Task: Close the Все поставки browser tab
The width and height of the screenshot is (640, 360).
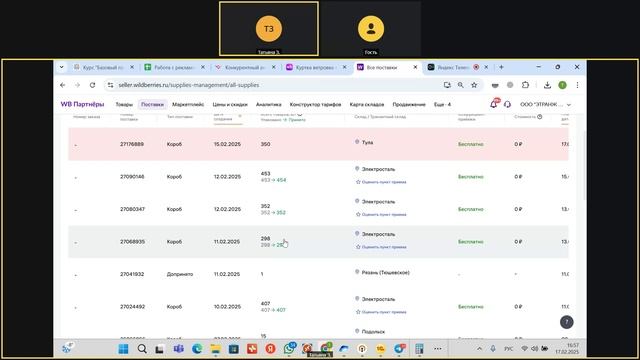Action: tap(415, 67)
